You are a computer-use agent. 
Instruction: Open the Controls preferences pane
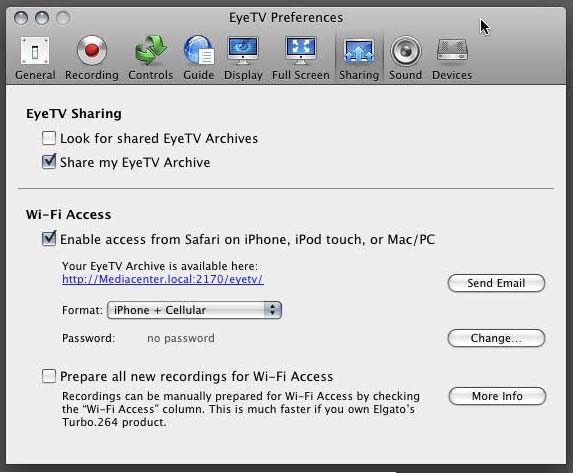click(151, 58)
